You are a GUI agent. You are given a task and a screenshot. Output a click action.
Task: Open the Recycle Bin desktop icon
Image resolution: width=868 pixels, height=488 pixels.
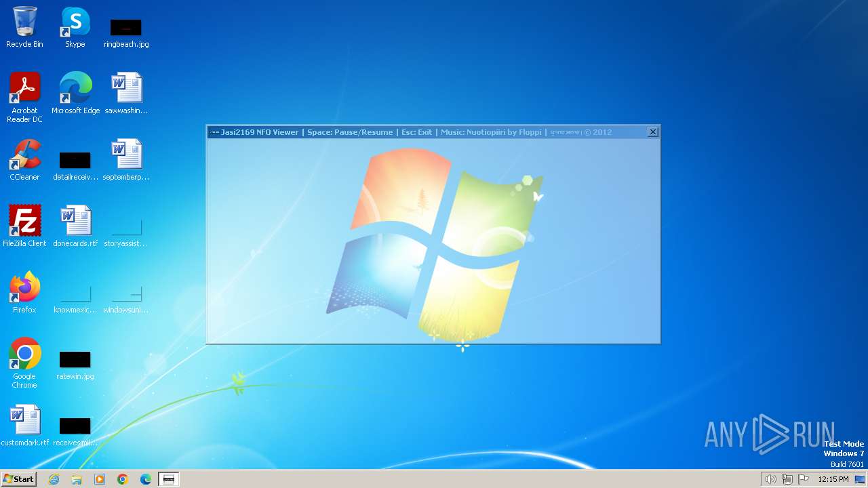pyautogui.click(x=24, y=27)
